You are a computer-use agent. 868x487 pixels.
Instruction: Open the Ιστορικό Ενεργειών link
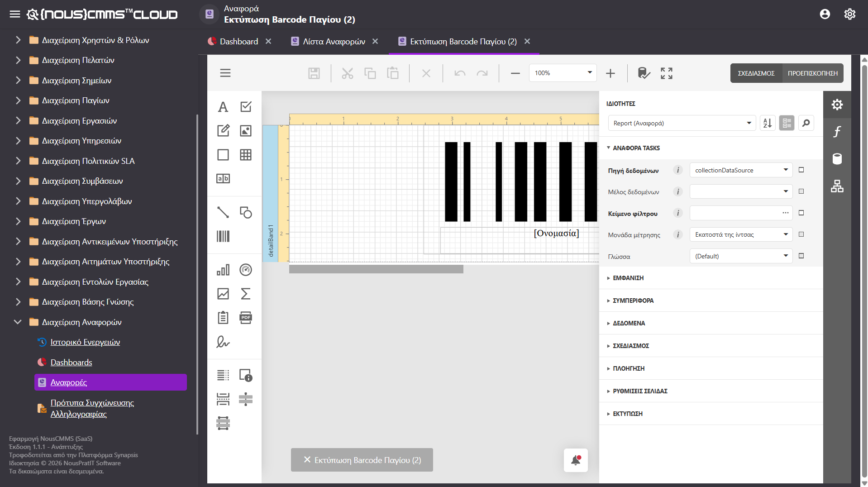85,342
